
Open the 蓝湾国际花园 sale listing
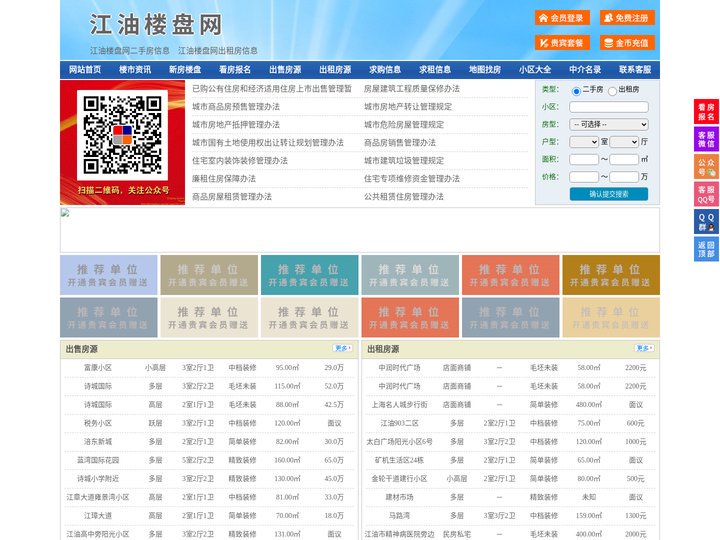pyautogui.click(x=98, y=460)
